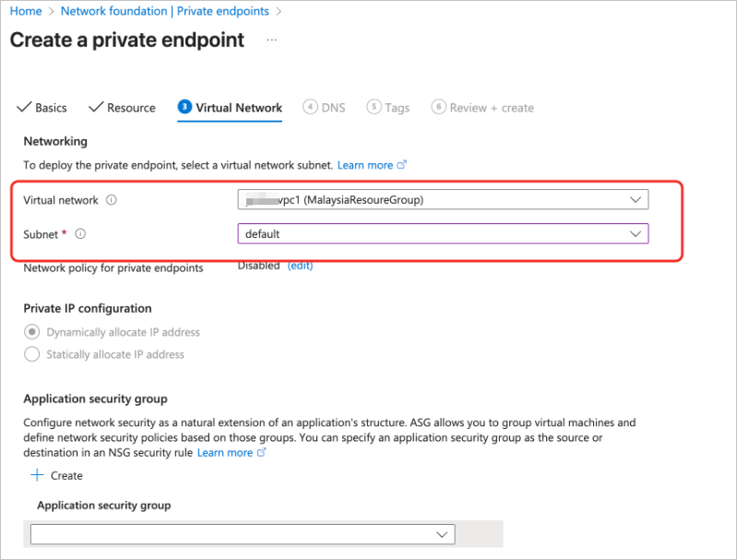Expand the Subnet dropdown

tap(443, 234)
